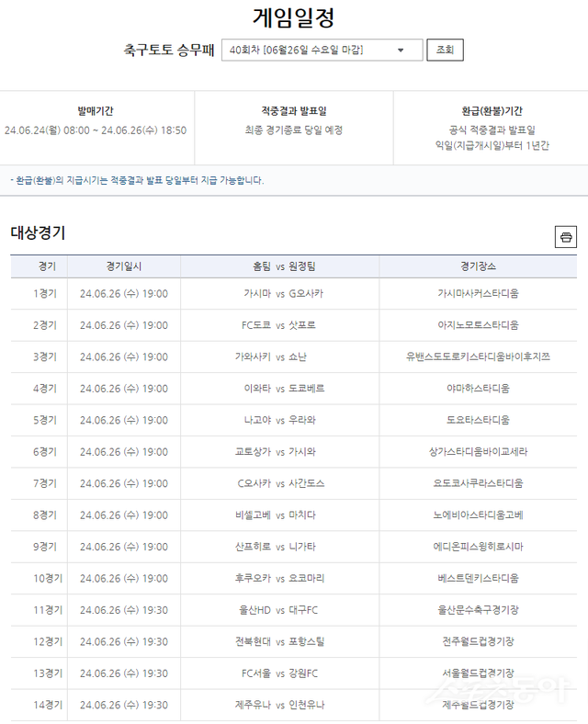Select the 경기장소 column header
The width and height of the screenshot is (588, 724).
tap(478, 266)
